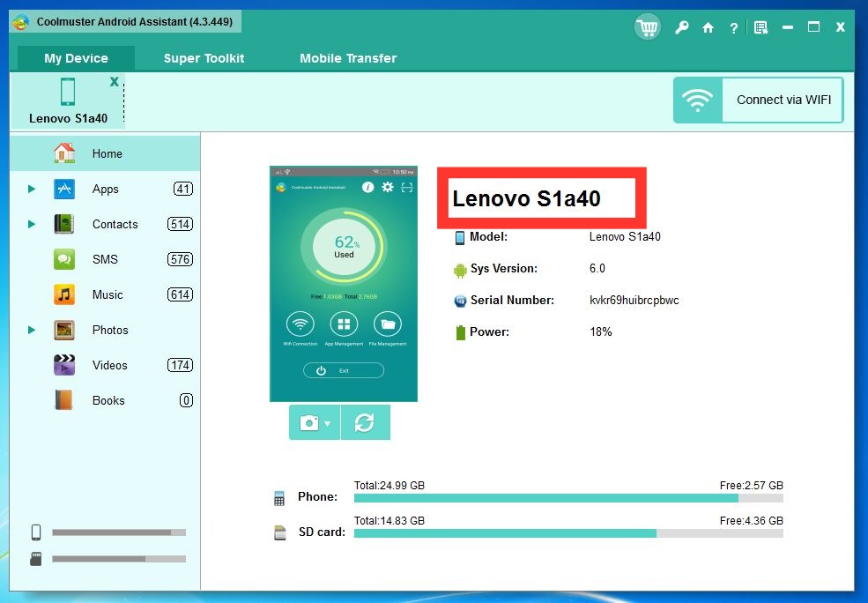
Task: Open the Mobile Transfer tab
Action: click(x=348, y=58)
